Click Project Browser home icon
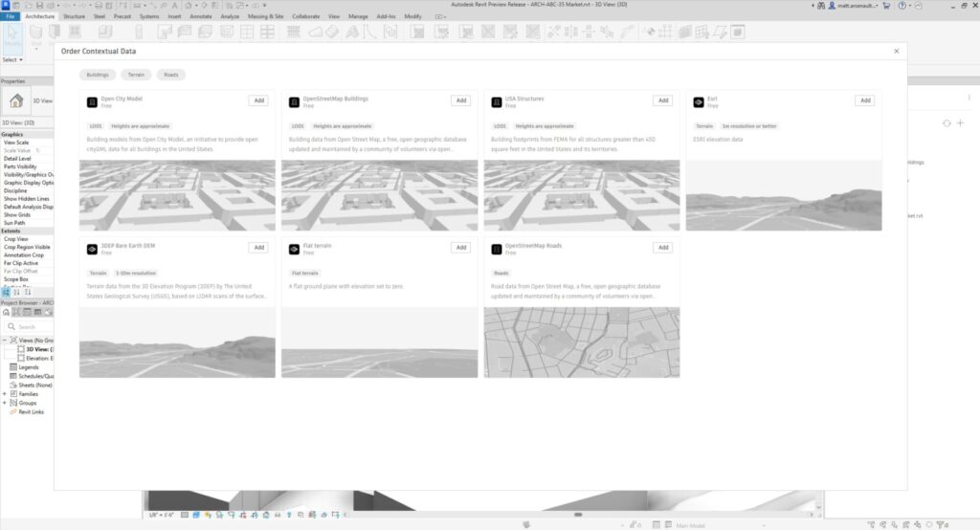Image resolution: width=980 pixels, height=530 pixels. pos(6,312)
